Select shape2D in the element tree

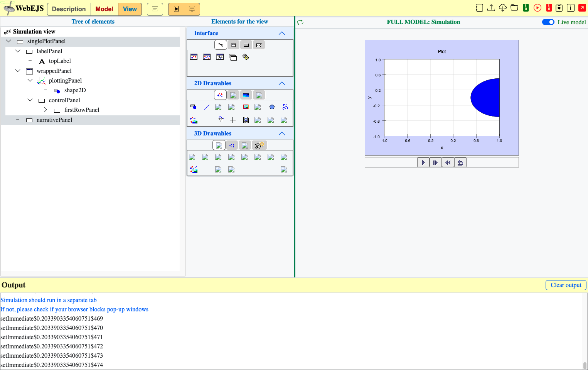click(x=75, y=90)
